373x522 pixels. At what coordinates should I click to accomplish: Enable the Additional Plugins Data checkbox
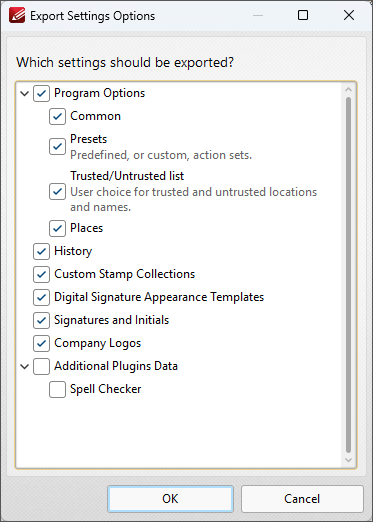tap(41, 366)
